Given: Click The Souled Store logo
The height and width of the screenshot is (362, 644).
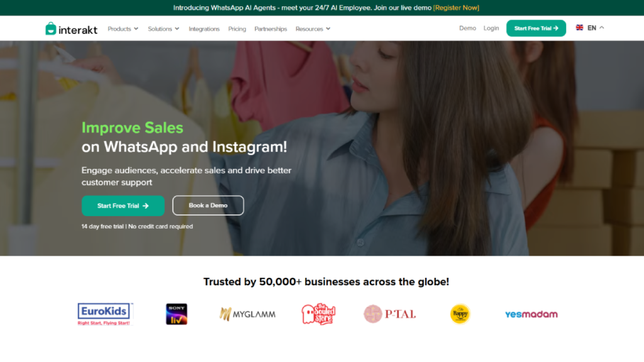Looking at the screenshot, I should 318,314.
